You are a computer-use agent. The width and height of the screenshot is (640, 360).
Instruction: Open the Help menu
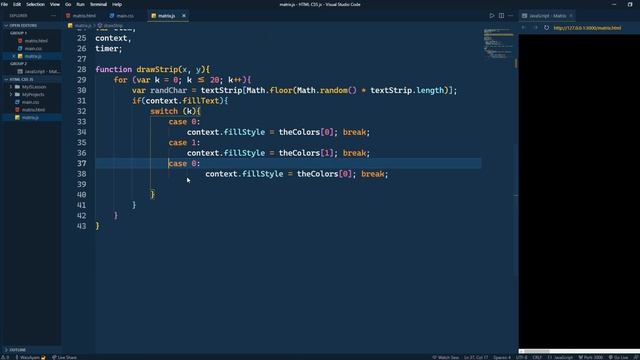[117, 4]
